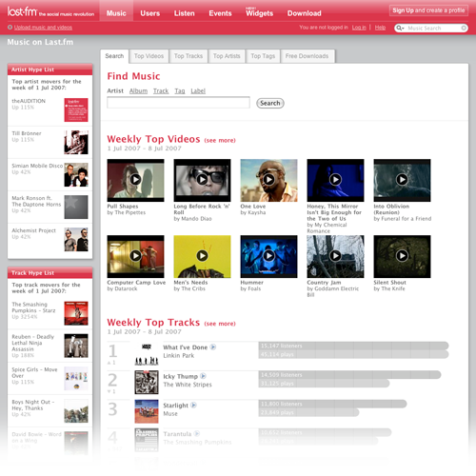Open the Linkin Park artist link
Screen dimensions: 476x476
[x=179, y=356]
